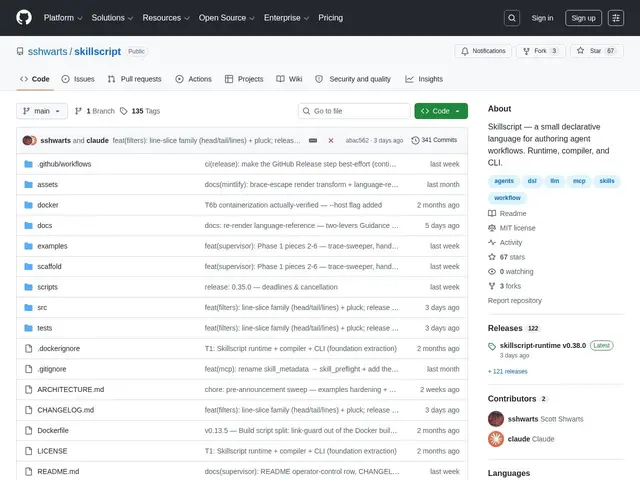The height and width of the screenshot is (480, 640).
Task: Expand the Open Source menu
Action: (x=227, y=18)
